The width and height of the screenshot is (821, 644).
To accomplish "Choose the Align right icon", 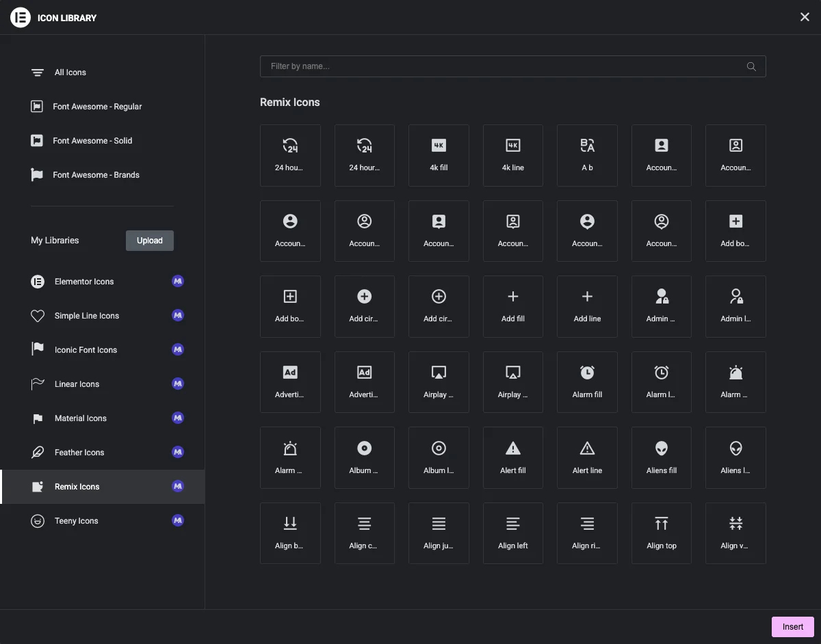I will [587, 533].
